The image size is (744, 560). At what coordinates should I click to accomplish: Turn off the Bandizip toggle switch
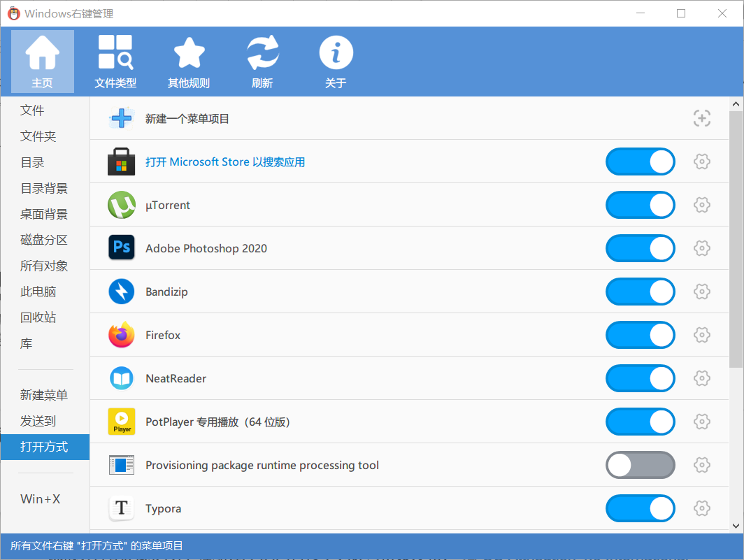click(x=640, y=292)
